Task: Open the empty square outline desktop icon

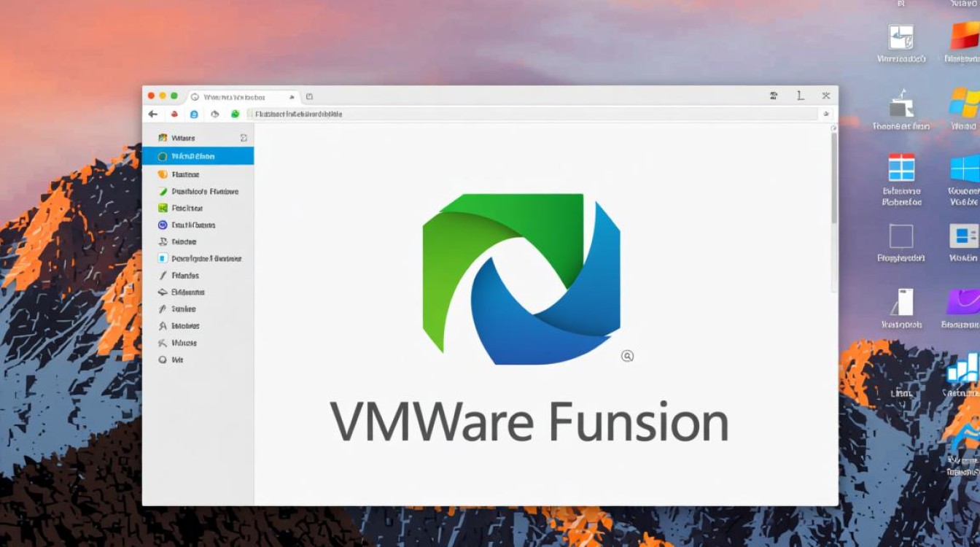Action: pyautogui.click(x=901, y=236)
